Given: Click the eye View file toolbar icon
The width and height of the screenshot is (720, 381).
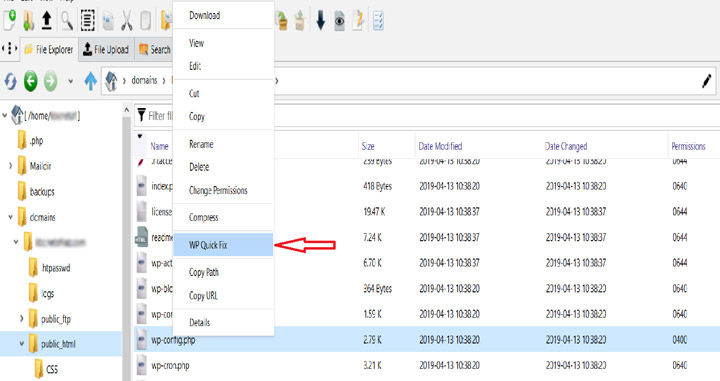Looking at the screenshot, I should [x=339, y=21].
